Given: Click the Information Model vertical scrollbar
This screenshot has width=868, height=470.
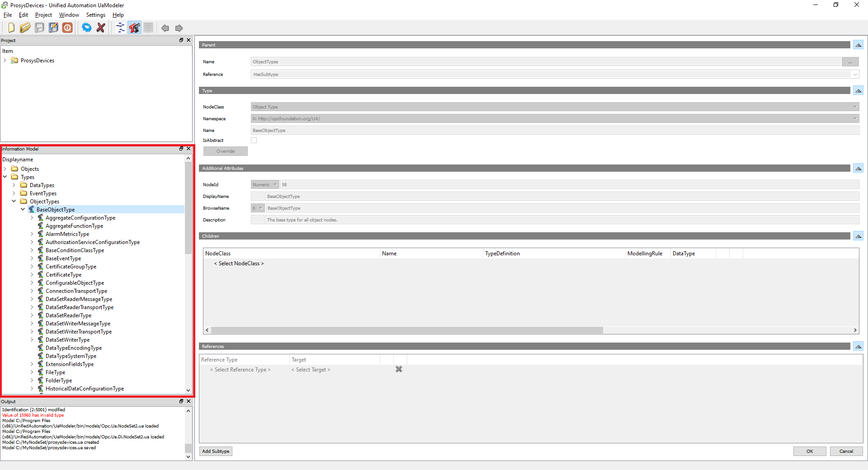Looking at the screenshot, I should [x=188, y=208].
